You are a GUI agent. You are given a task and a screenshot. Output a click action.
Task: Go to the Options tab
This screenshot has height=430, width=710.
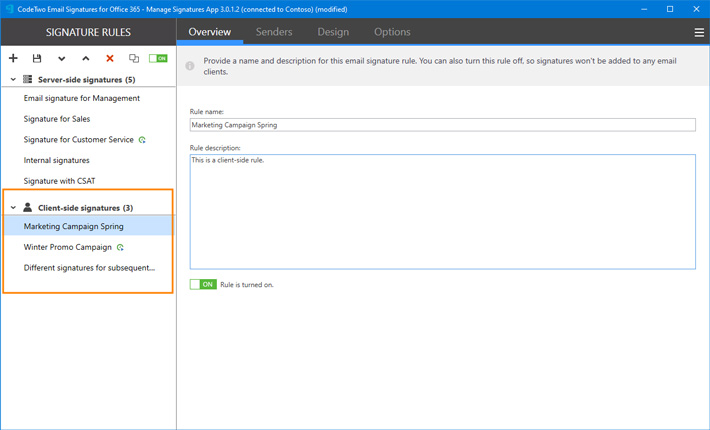tap(392, 32)
